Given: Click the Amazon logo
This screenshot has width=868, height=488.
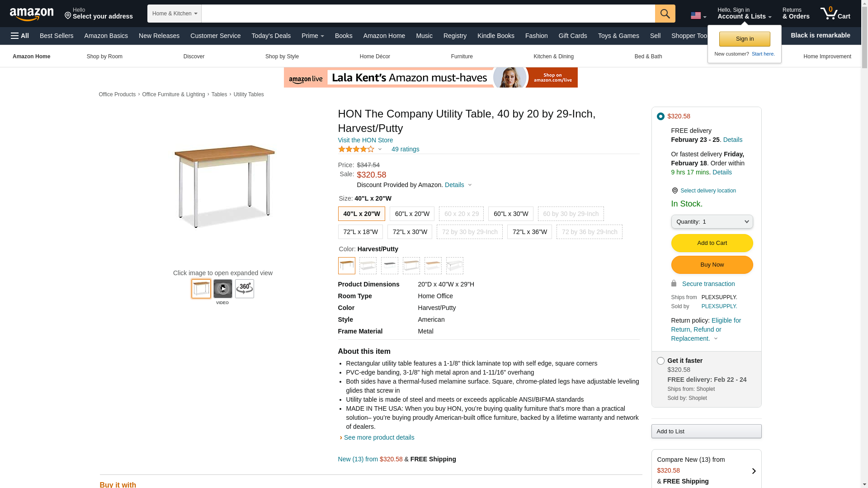Looking at the screenshot, I should (32, 14).
